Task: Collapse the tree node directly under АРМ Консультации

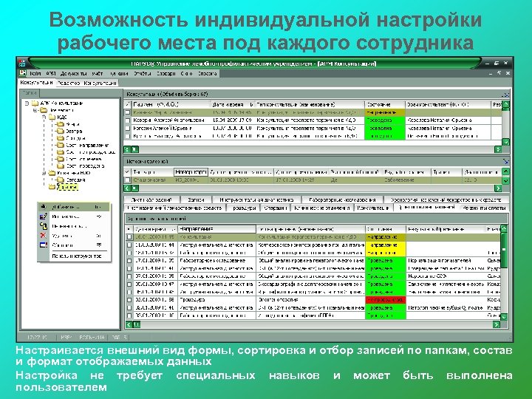Action: tap(35, 110)
